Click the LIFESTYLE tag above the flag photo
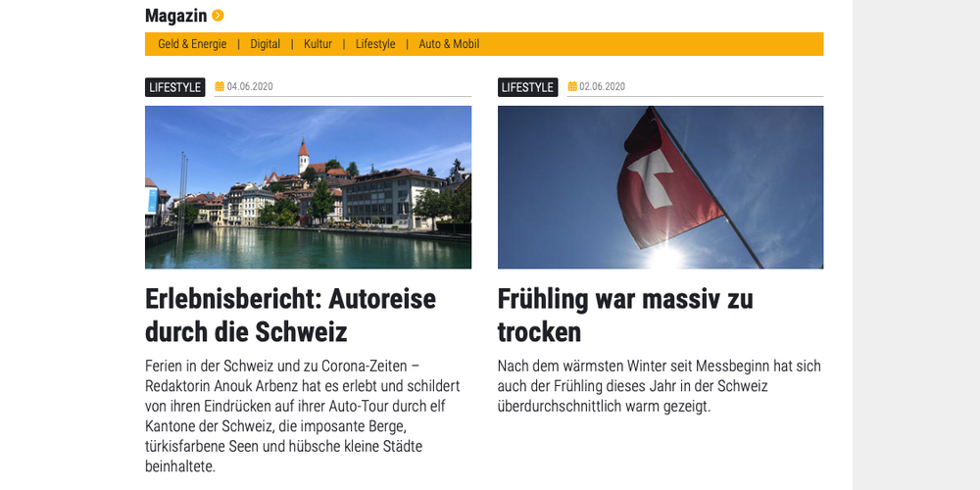Screen dimensions: 980x490 (x=527, y=87)
